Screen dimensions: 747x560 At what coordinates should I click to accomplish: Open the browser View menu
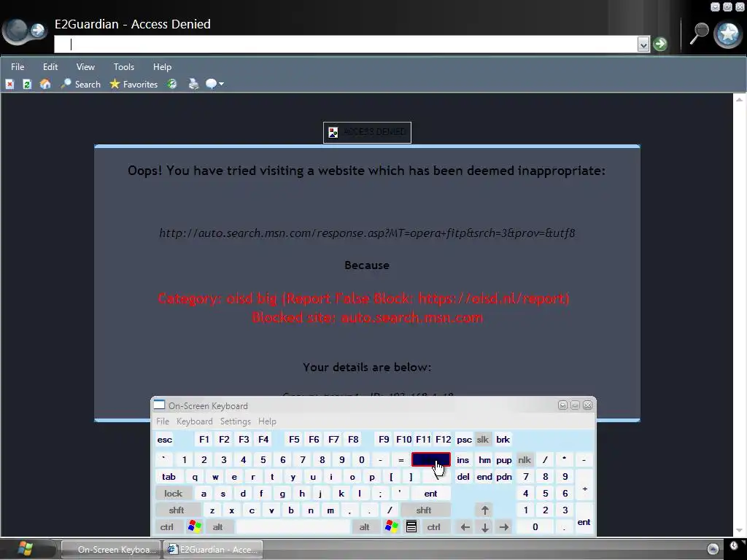pyautogui.click(x=86, y=67)
